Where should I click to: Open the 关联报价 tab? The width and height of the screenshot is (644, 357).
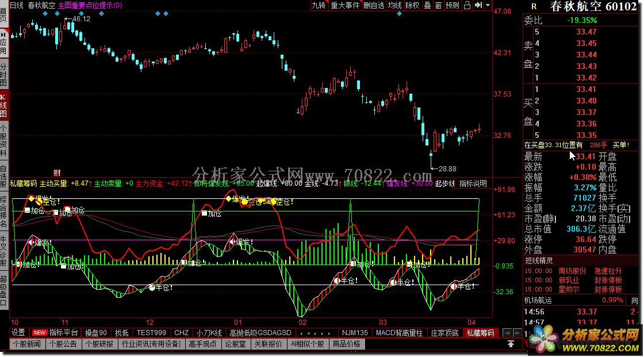click(x=268, y=344)
